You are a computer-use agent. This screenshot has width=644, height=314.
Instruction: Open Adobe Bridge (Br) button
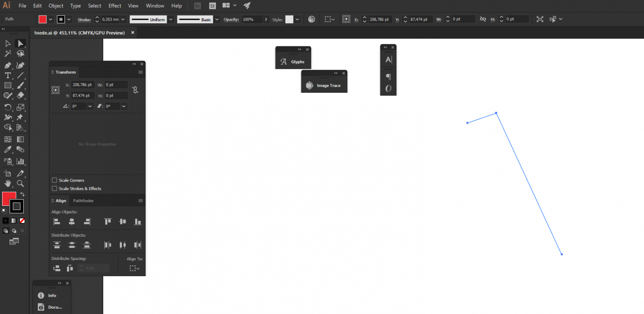(197, 6)
